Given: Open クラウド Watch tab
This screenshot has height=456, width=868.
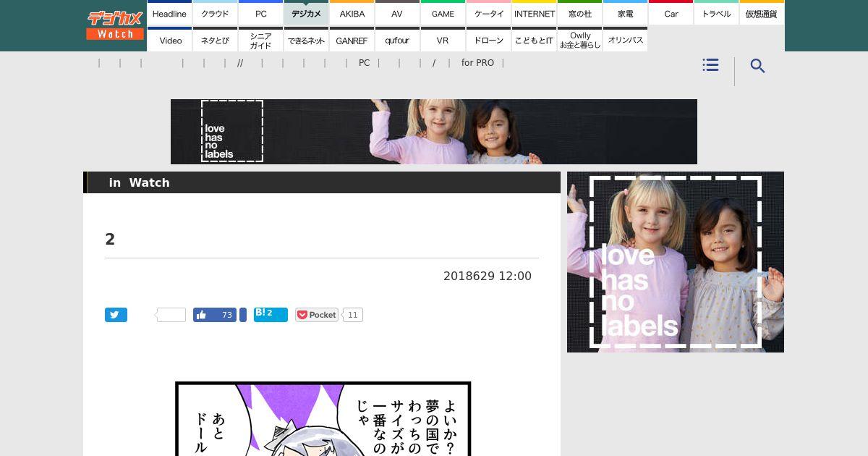Looking at the screenshot, I should [x=215, y=13].
